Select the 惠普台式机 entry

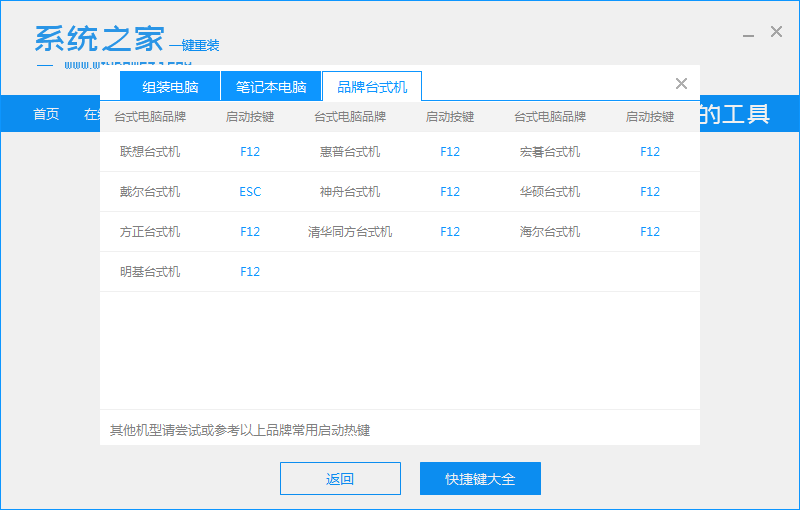[350, 152]
